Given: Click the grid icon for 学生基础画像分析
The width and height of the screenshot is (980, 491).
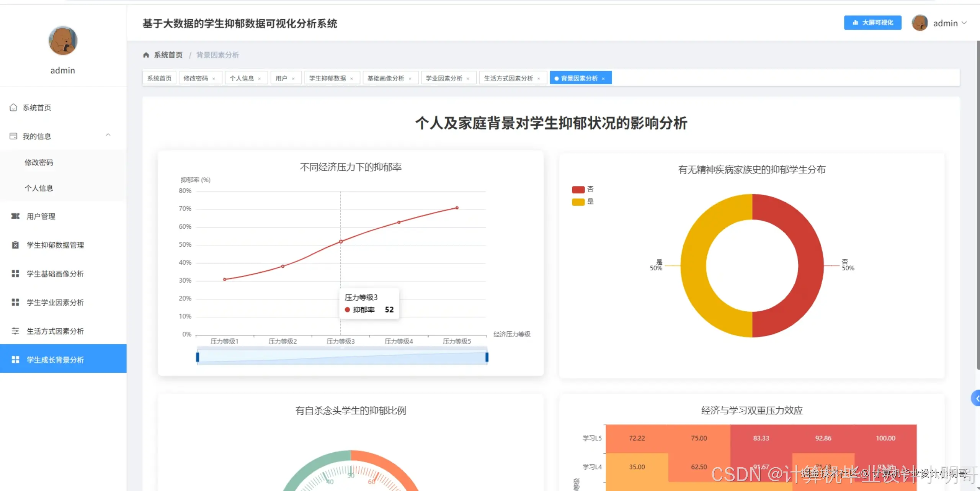Looking at the screenshot, I should (15, 274).
